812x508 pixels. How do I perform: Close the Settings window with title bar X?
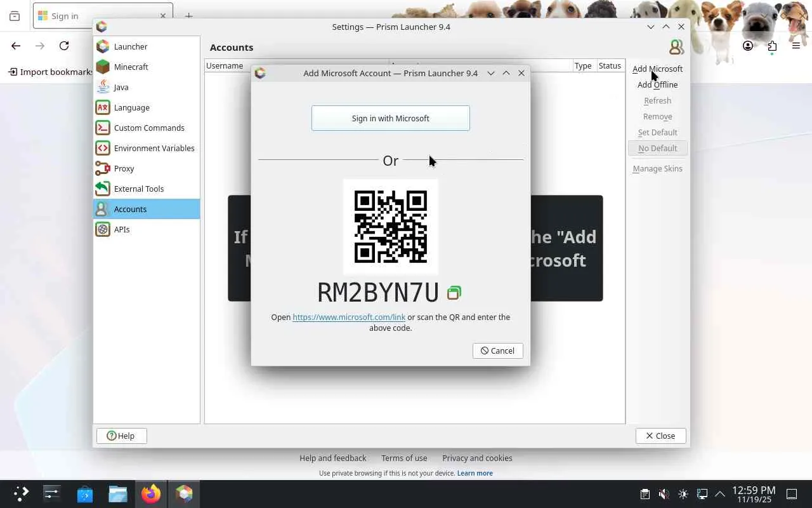coord(681,27)
